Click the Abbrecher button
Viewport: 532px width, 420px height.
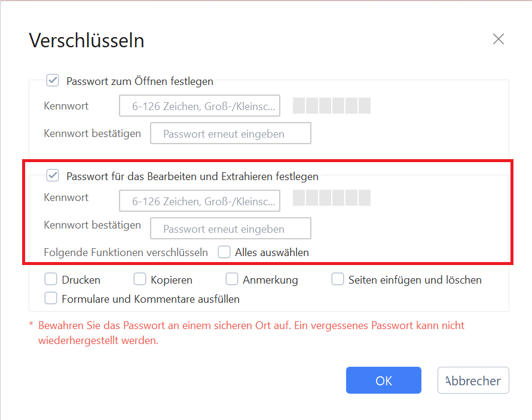tap(473, 380)
